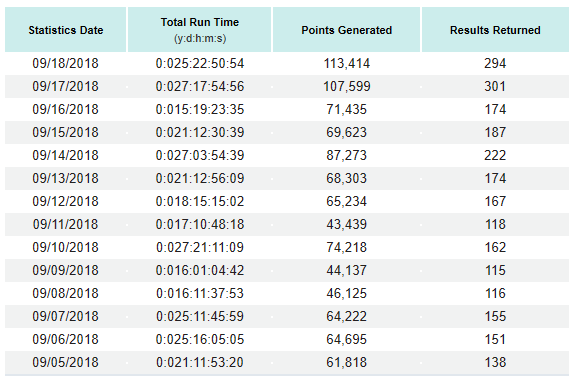Click points value 113,414

(346, 64)
